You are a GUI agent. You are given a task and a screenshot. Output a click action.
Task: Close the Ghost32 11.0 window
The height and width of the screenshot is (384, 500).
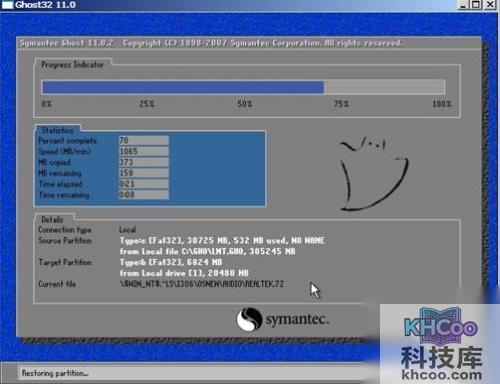click(490, 5)
